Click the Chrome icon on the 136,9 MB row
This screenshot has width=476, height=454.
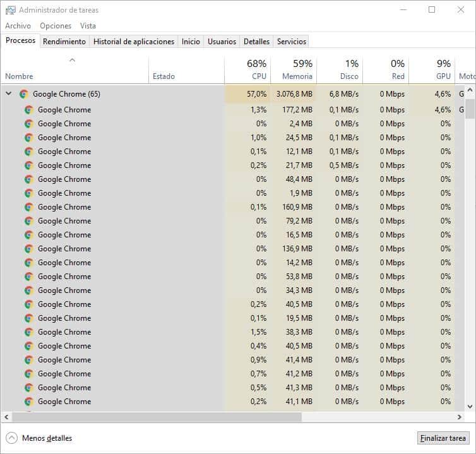tap(29, 249)
